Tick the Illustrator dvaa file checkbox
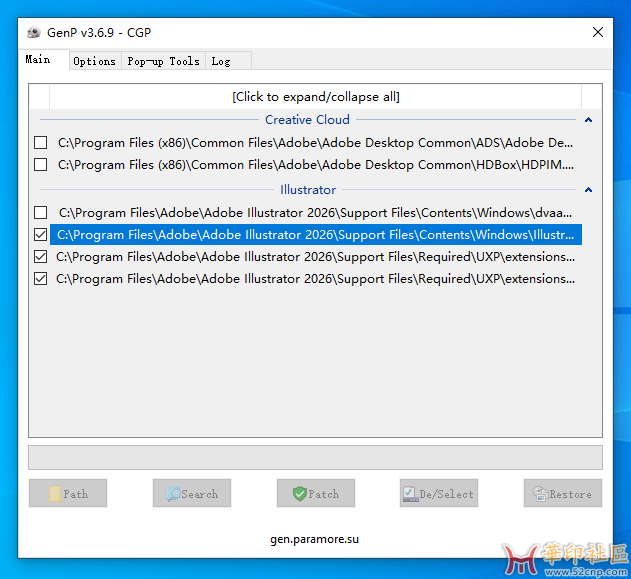The width and height of the screenshot is (631, 579). coord(41,213)
